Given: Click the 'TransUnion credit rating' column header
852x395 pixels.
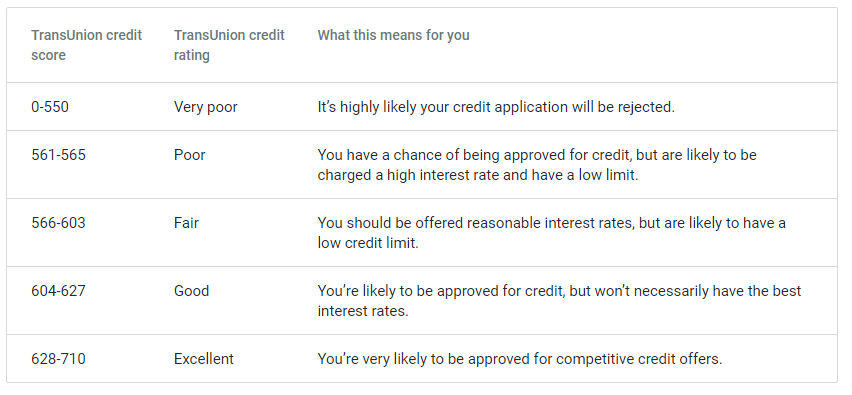Looking at the screenshot, I should coord(229,45).
